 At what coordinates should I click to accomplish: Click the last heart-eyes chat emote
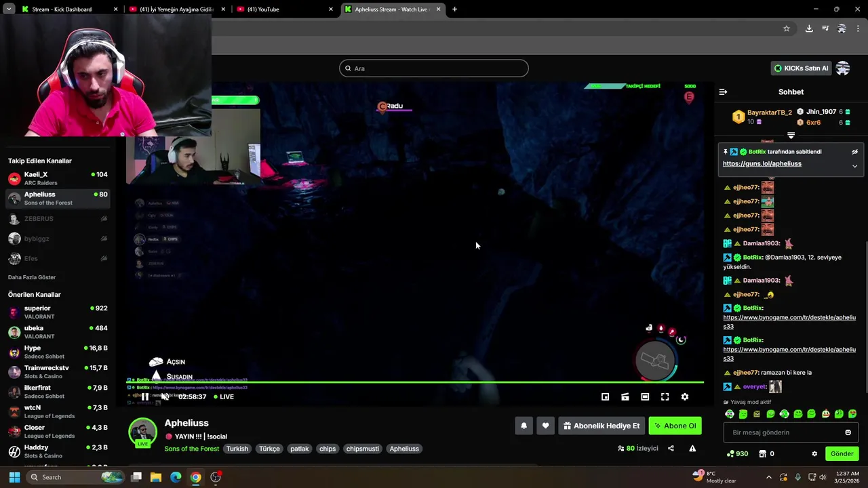[852, 414]
